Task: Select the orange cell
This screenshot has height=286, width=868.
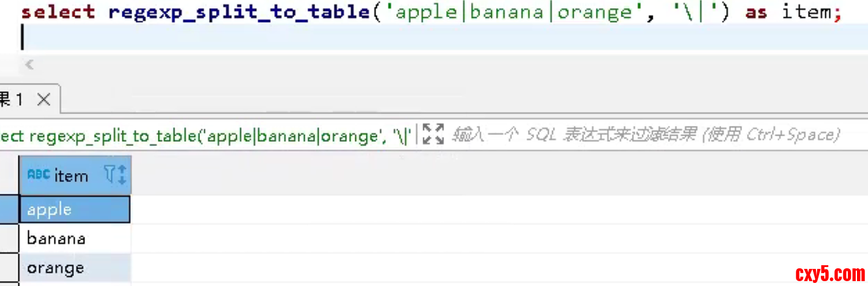Action: [75, 268]
